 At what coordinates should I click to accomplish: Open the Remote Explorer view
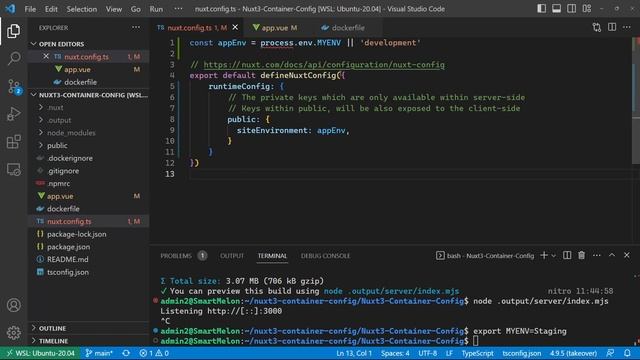(x=13, y=169)
